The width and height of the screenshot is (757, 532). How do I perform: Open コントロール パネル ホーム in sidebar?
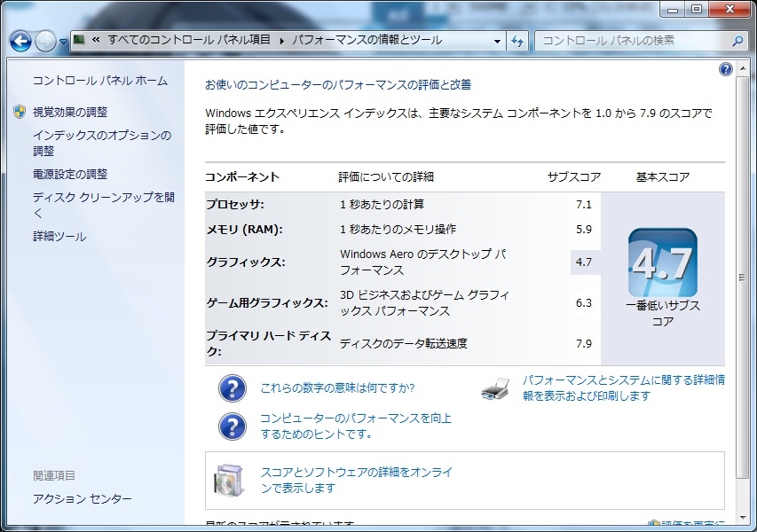tap(99, 81)
